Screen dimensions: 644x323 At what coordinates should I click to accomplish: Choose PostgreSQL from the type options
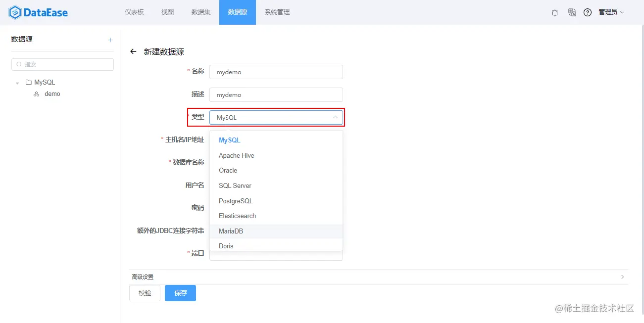276,201
